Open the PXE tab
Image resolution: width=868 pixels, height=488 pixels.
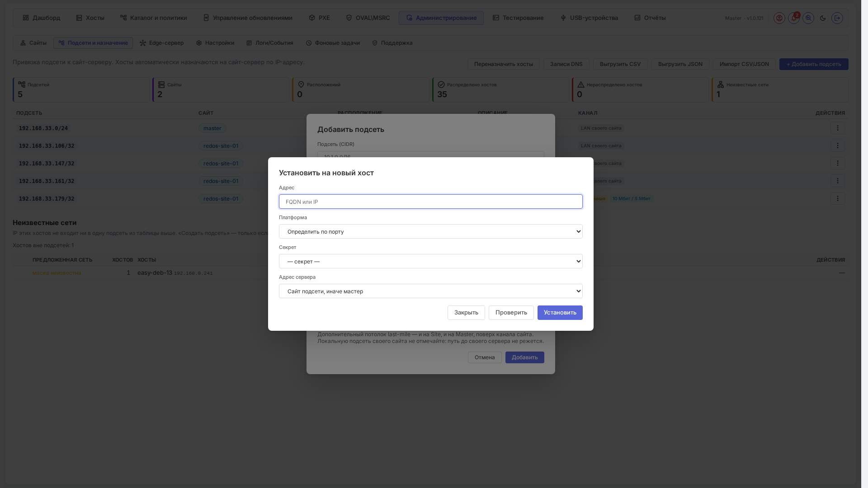(x=319, y=18)
